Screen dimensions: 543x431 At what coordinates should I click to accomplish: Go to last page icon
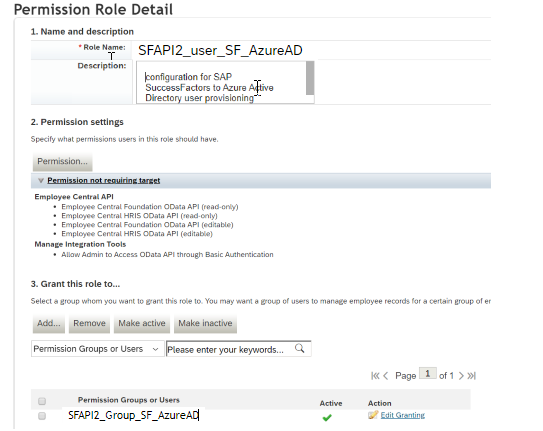click(x=472, y=376)
